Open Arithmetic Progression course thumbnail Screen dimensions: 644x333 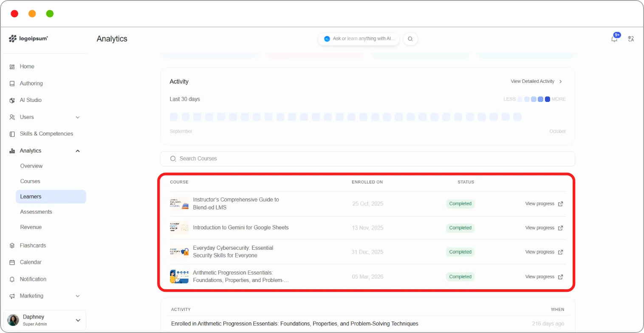179,277
